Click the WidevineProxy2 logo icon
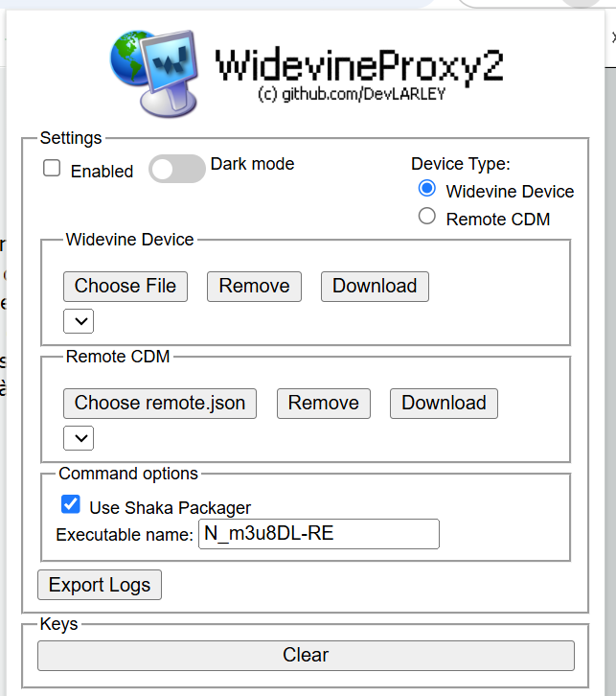Viewport: 616px width, 696px height. [x=154, y=74]
